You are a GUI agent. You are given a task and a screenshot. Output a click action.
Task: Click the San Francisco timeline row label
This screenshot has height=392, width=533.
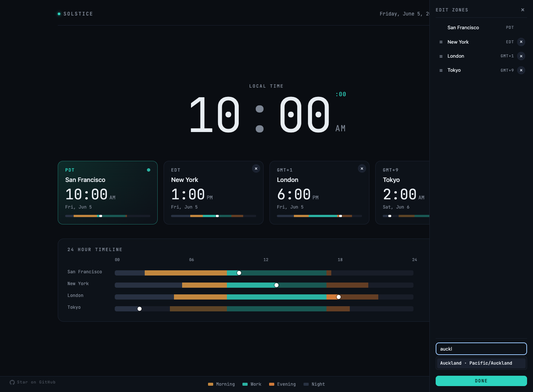pos(85,272)
